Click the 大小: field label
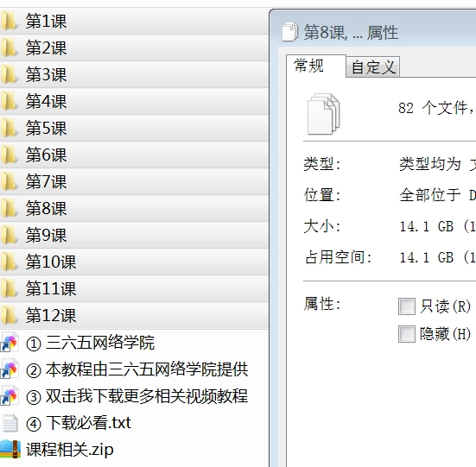The width and height of the screenshot is (476, 467). (322, 226)
